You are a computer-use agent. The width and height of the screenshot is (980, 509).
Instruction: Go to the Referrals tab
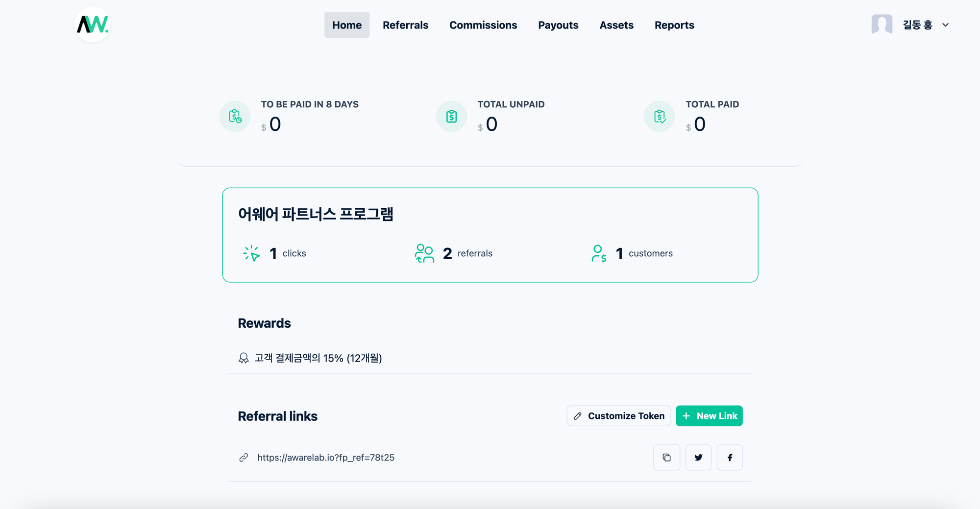405,25
